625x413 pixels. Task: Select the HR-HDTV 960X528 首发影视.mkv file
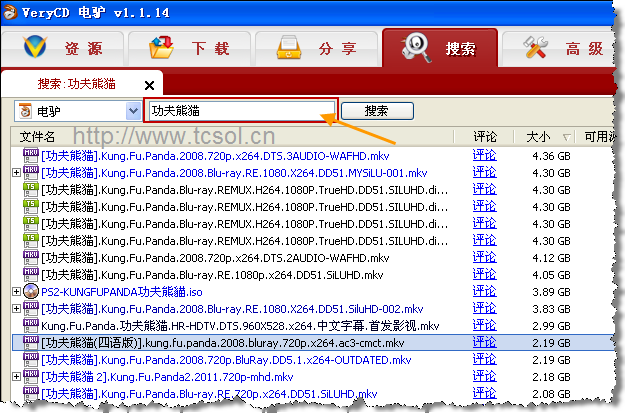240,326
